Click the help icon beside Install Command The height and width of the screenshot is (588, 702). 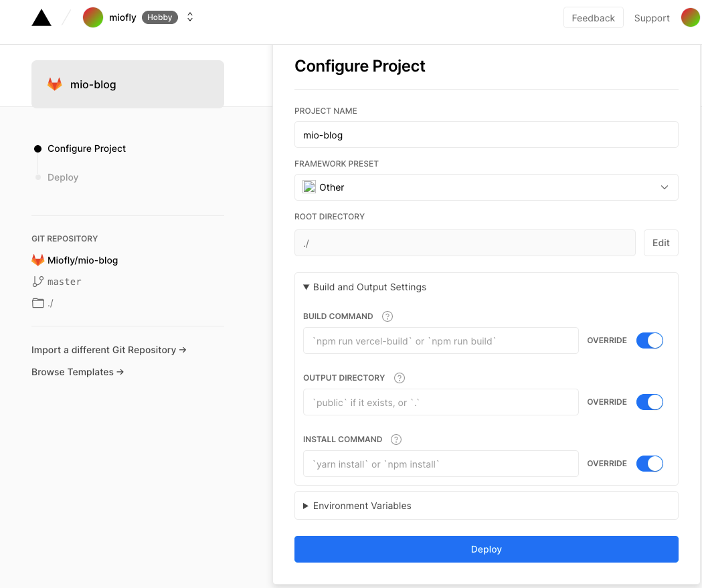click(x=396, y=439)
